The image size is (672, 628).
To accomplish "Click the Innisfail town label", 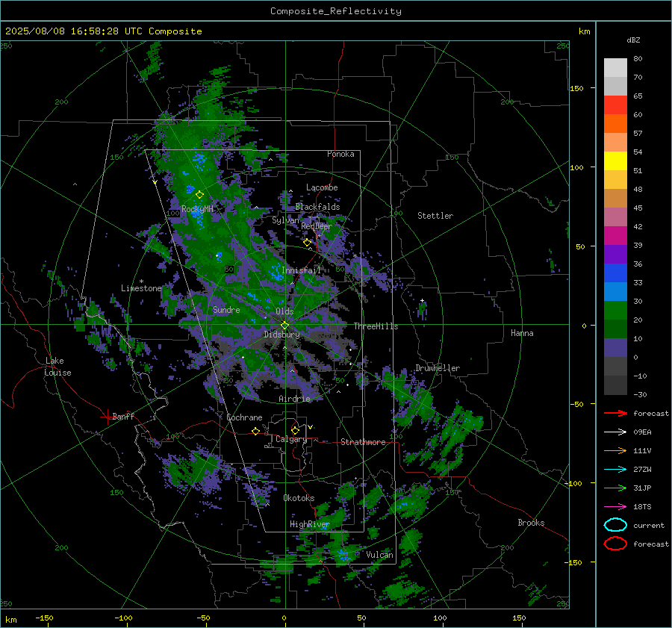I will tap(301, 270).
